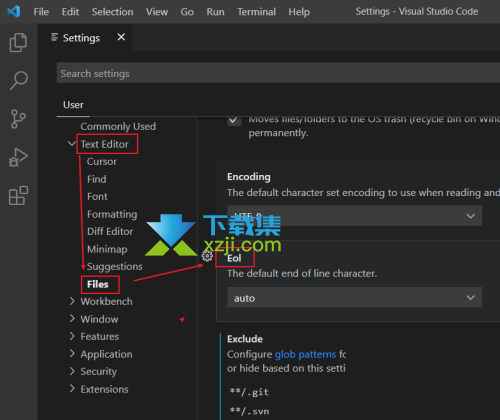Select Cursor under Text Editor
Image resolution: width=500 pixels, height=420 pixels.
click(x=102, y=161)
